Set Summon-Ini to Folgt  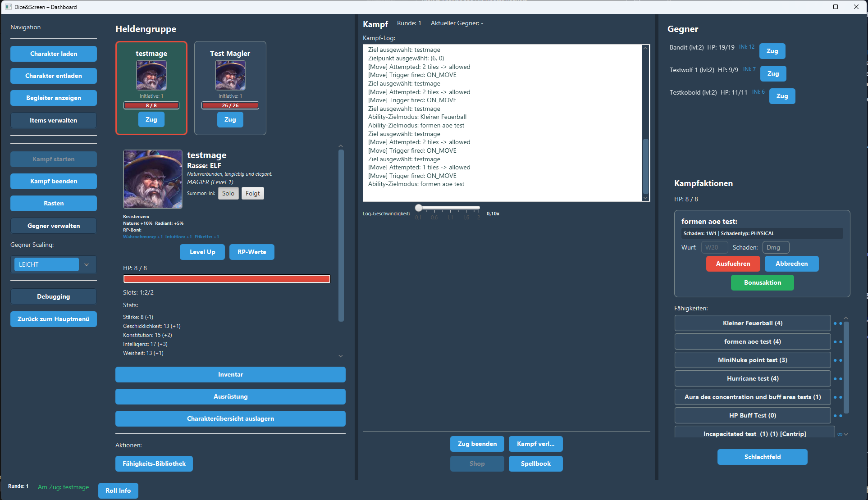252,193
